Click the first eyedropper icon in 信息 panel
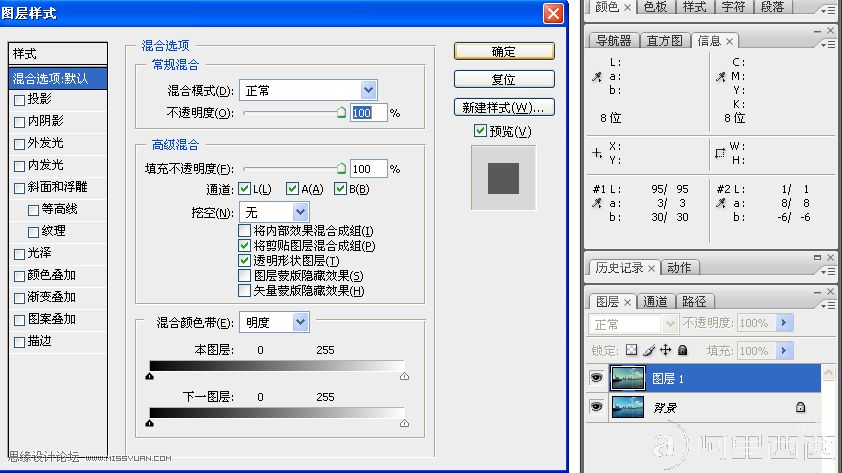The width and height of the screenshot is (842, 473). point(597,76)
